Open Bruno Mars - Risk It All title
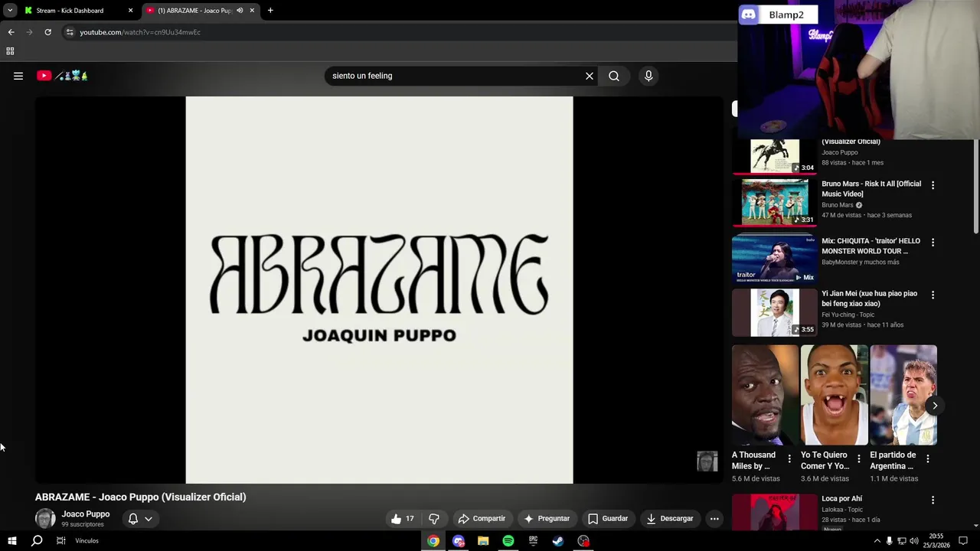The height and width of the screenshot is (551, 980). (871, 189)
